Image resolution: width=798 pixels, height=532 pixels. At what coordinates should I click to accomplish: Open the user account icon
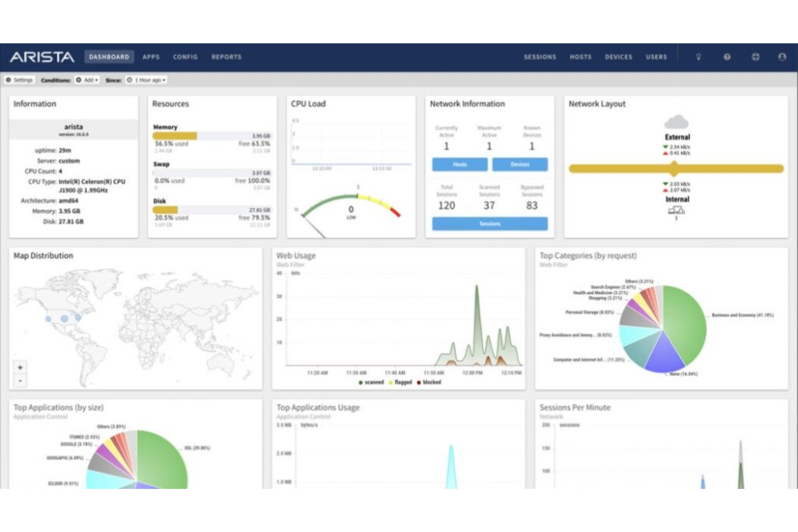pyautogui.click(x=782, y=57)
